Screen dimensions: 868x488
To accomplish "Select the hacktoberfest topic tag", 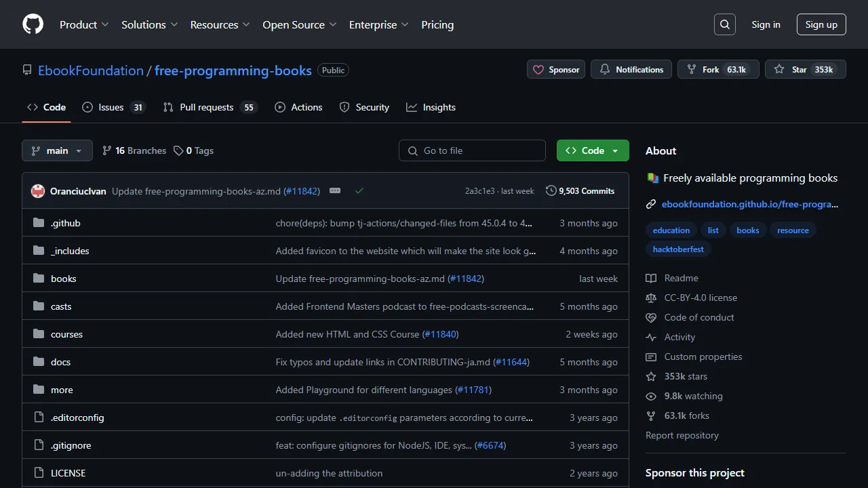I will pos(678,249).
